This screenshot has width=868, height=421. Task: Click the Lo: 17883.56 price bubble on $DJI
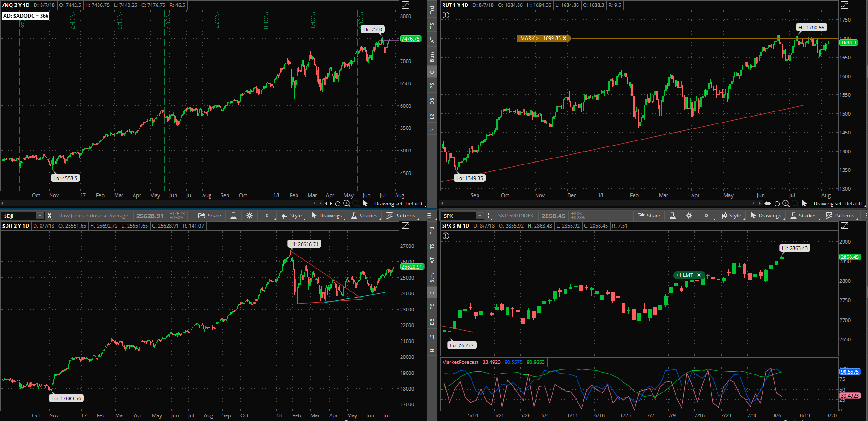tap(66, 398)
